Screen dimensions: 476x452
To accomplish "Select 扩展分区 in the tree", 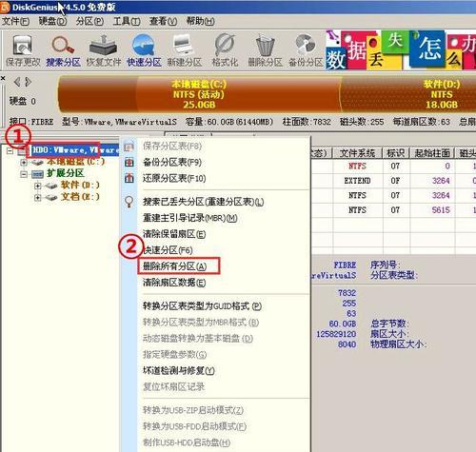I will click(66, 173).
